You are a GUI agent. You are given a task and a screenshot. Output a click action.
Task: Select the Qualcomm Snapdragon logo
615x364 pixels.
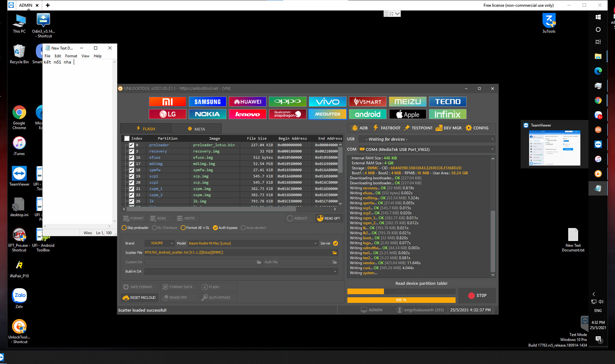(287, 114)
